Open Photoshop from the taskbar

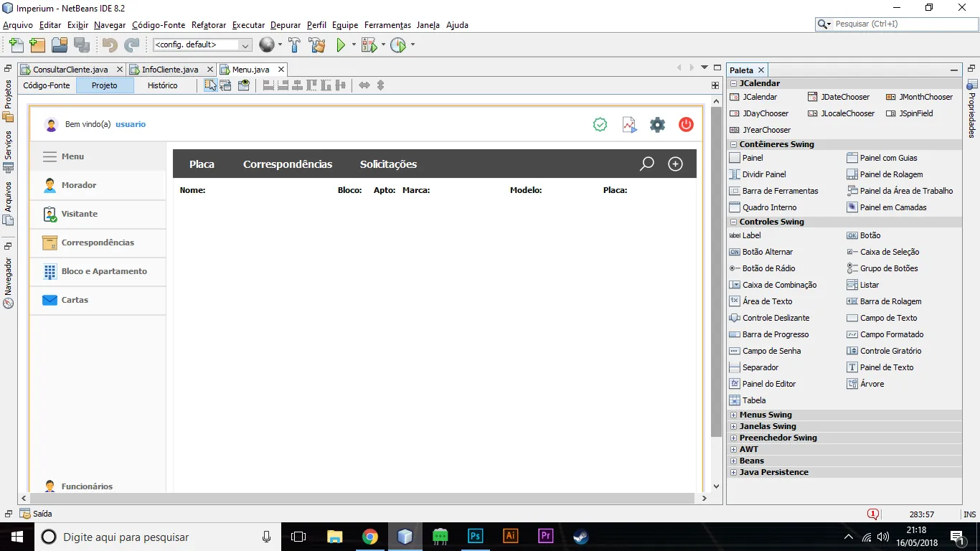pyautogui.click(x=475, y=537)
